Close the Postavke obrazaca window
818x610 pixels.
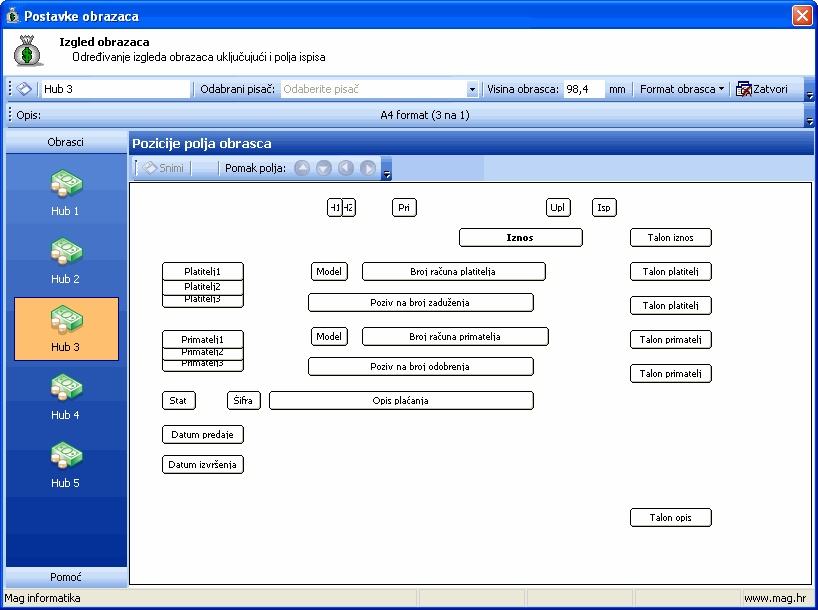[802, 16]
